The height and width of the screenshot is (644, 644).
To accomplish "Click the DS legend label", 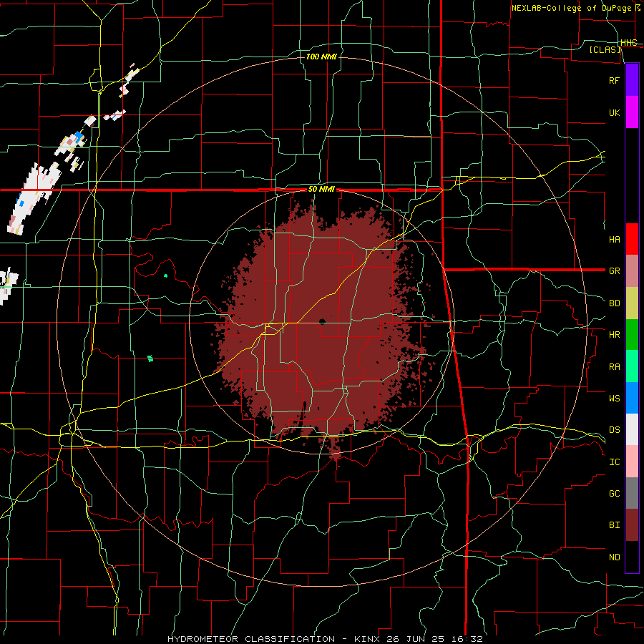I will click(614, 430).
